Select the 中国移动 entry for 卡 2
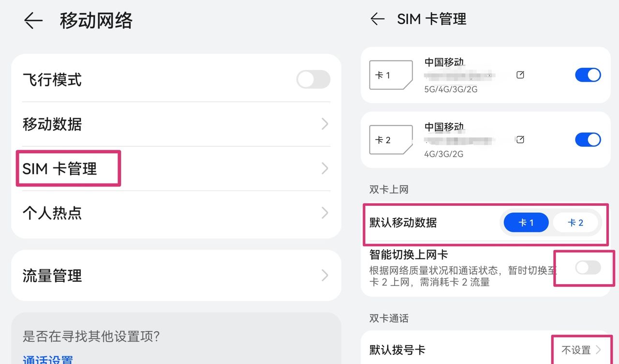Viewport: 619px width, 364px height. tap(443, 127)
